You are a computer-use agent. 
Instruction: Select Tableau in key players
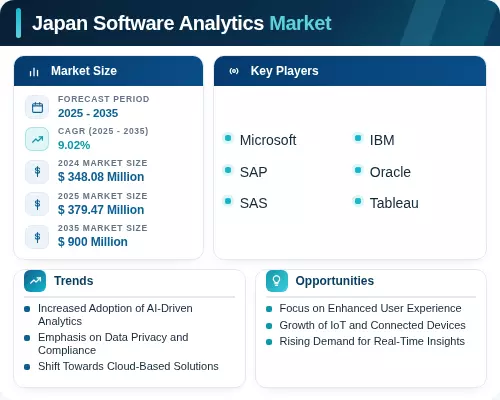tap(394, 203)
